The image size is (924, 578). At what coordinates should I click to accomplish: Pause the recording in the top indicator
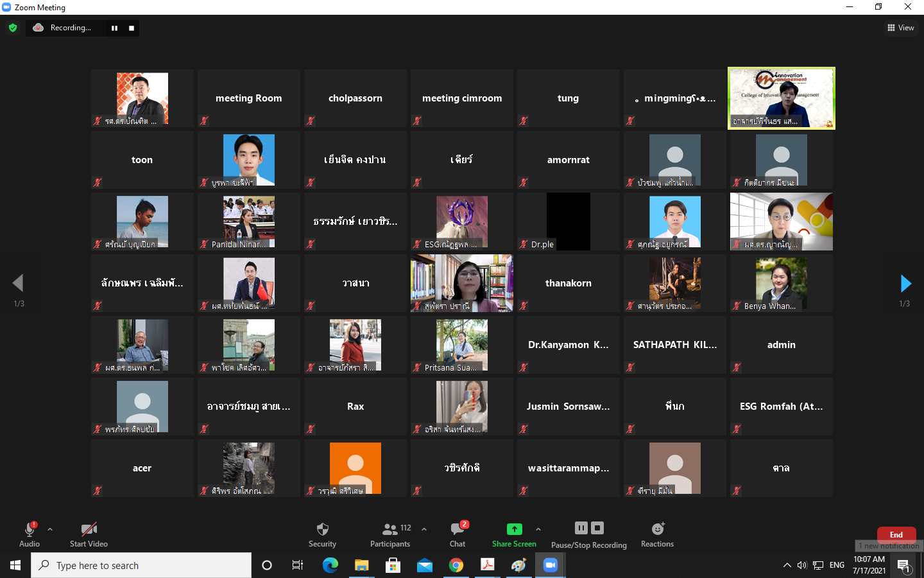click(114, 28)
